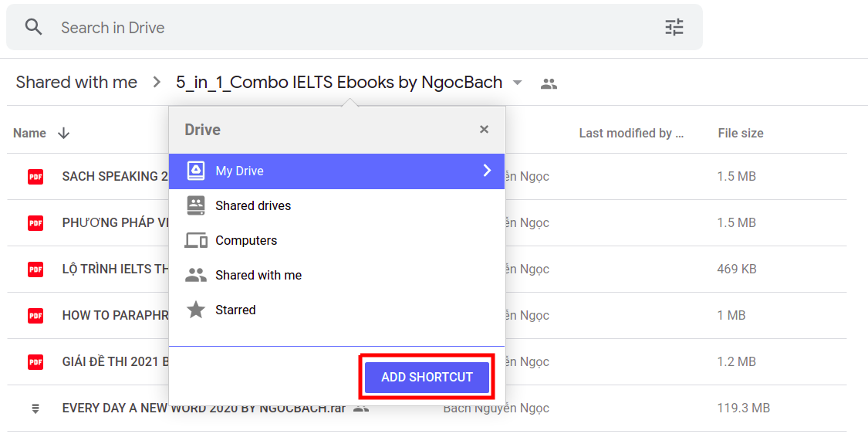Click the 1.2 MB file size value
Viewport: 868px width, 444px height.
736,362
